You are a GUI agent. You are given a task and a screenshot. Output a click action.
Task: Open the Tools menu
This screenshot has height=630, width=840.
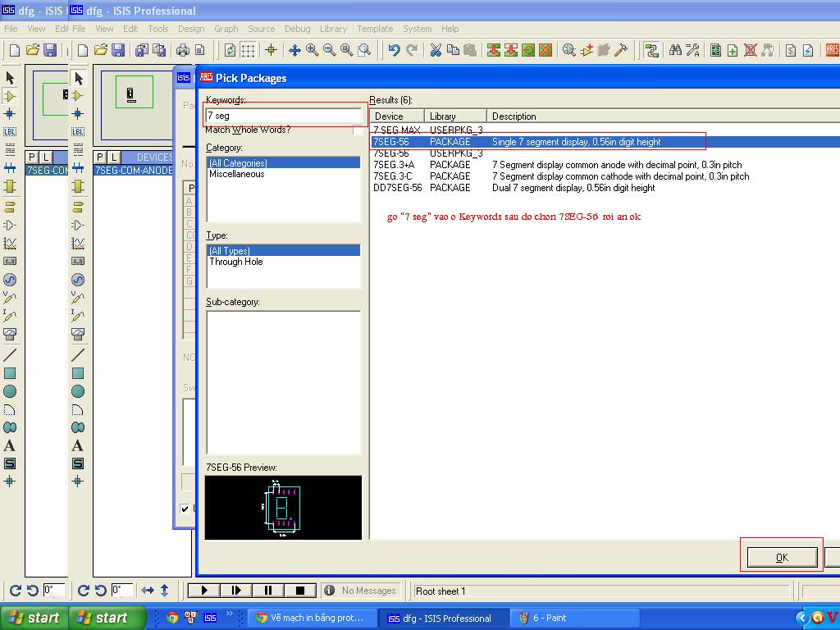[158, 29]
